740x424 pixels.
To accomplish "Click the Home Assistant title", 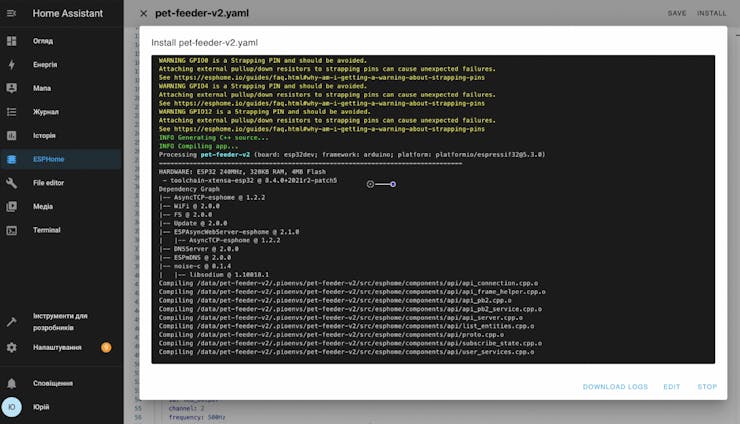I will click(x=67, y=14).
